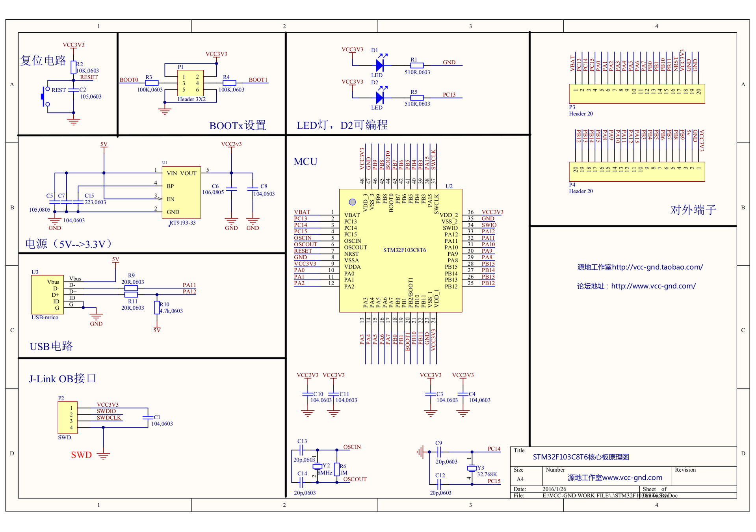Screen dimensions: 756x532
Task: Click the OSCIN net label near C13
Action: click(352, 447)
